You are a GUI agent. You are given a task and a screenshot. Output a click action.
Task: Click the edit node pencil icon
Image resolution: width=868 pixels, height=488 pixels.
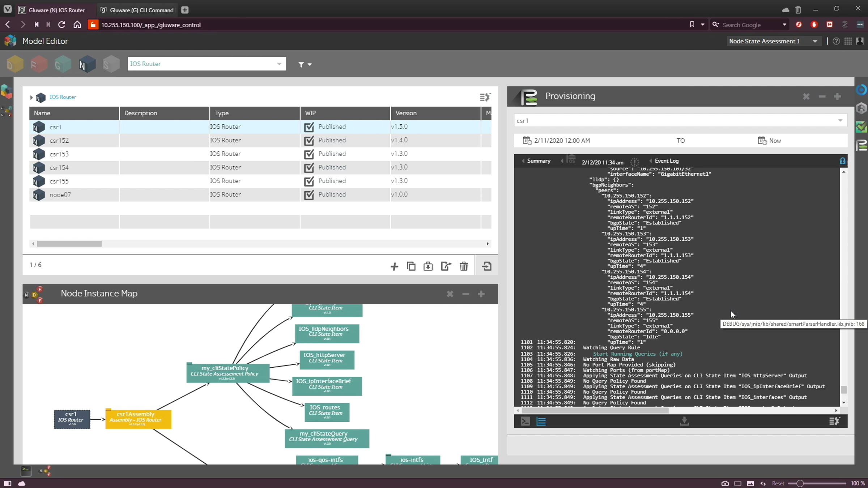point(446,266)
